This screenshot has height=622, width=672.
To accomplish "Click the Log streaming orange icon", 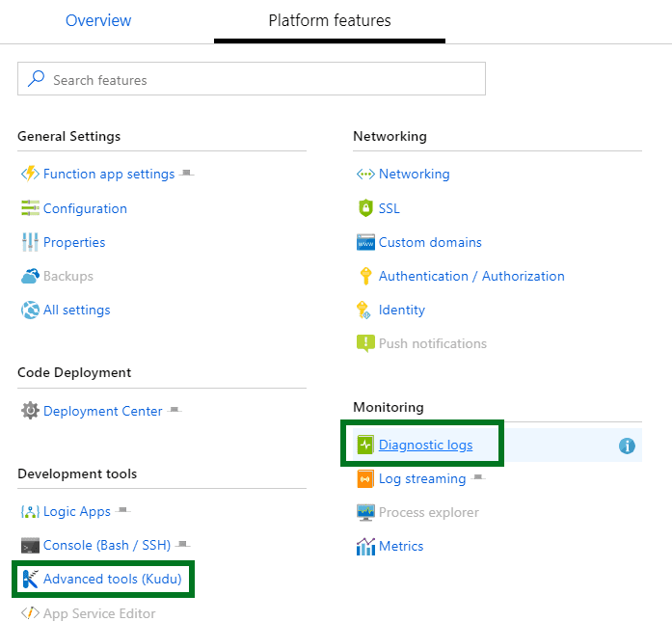I will coord(365,479).
